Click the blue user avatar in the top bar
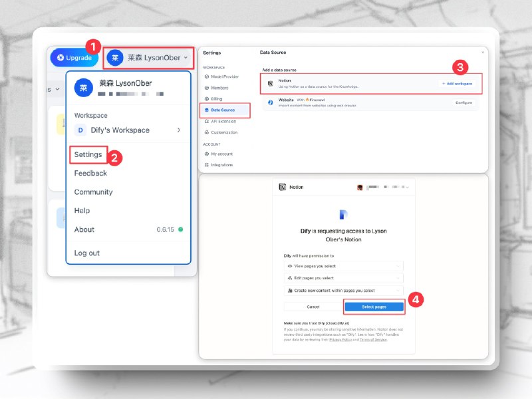The height and width of the screenshot is (399, 532). tap(115, 58)
